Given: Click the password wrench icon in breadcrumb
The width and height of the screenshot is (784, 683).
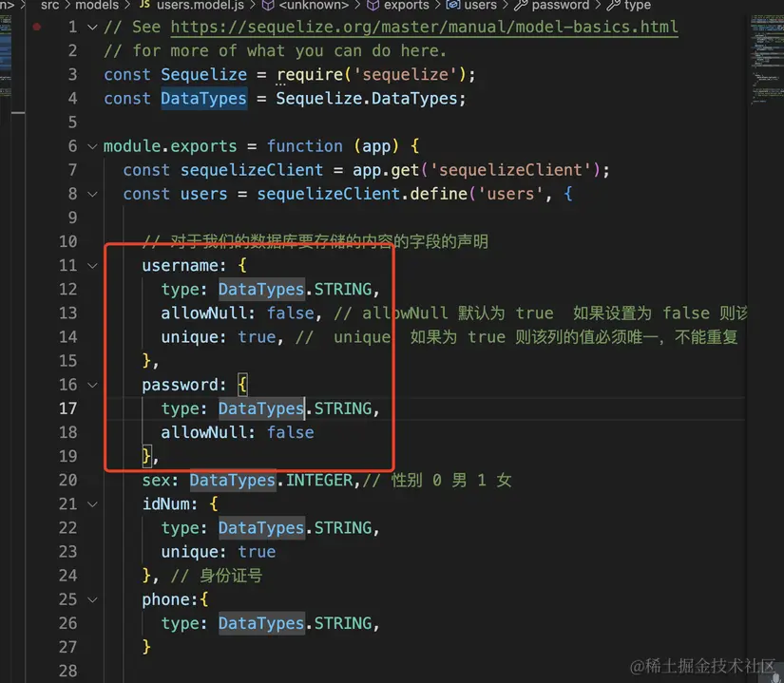Looking at the screenshot, I should (x=521, y=5).
